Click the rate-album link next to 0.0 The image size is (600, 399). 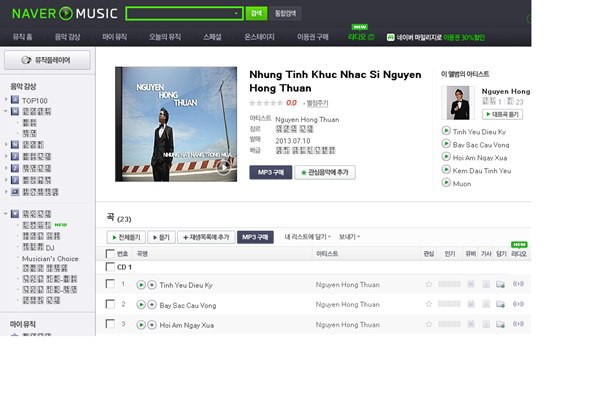point(317,103)
